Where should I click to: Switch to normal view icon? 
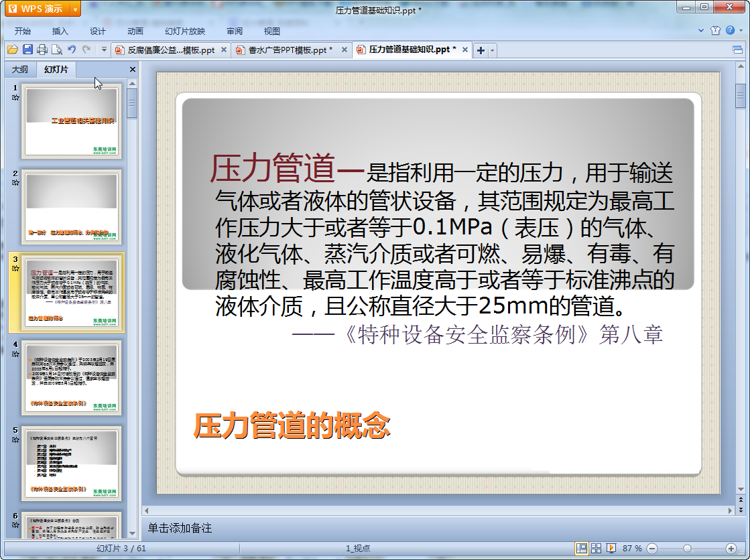582,548
